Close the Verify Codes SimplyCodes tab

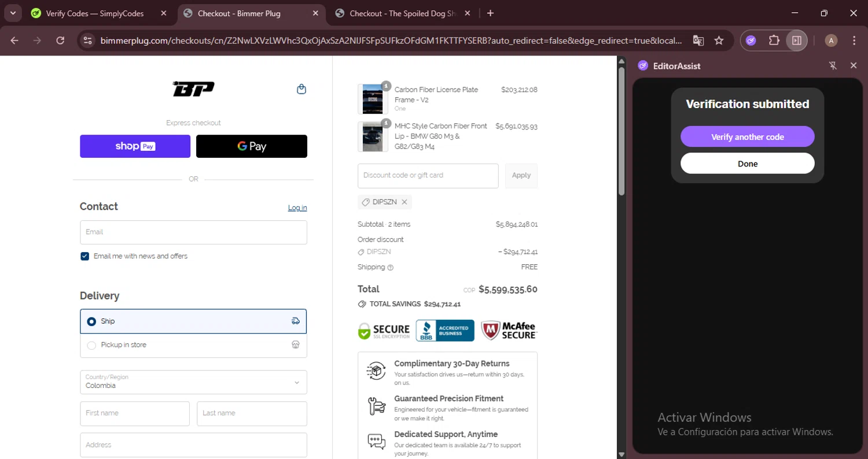[163, 13]
